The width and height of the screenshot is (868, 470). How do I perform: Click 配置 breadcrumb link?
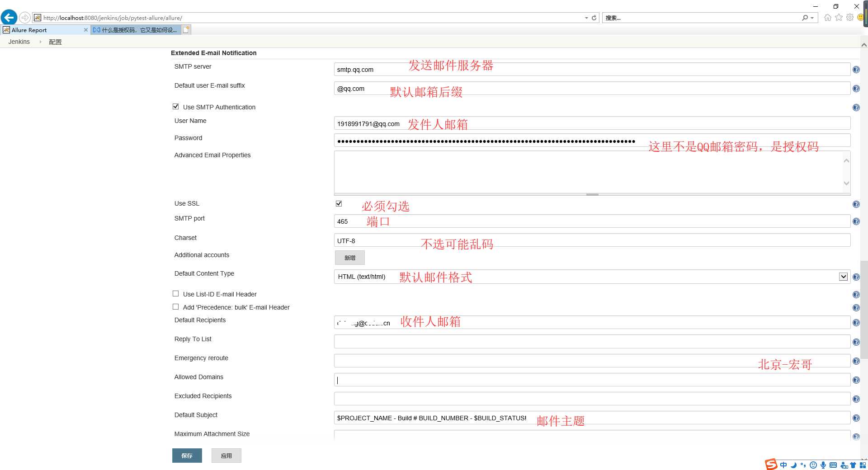(x=55, y=42)
